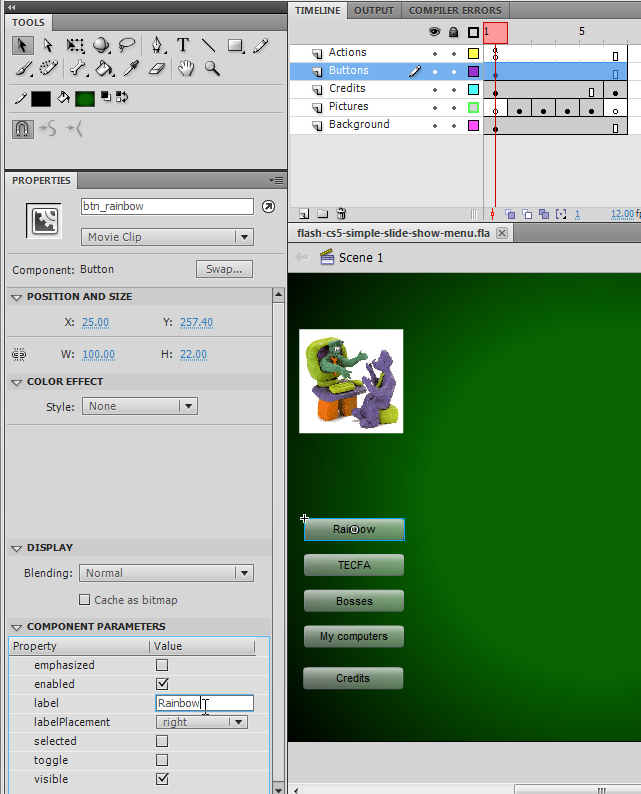The image size is (641, 794).
Task: Click Delete layer trash icon
Action: 341,214
